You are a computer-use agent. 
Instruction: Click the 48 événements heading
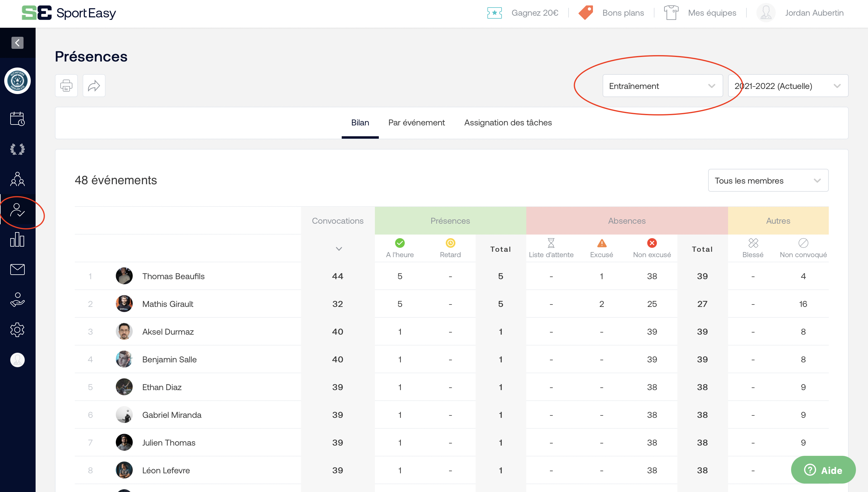coord(116,180)
